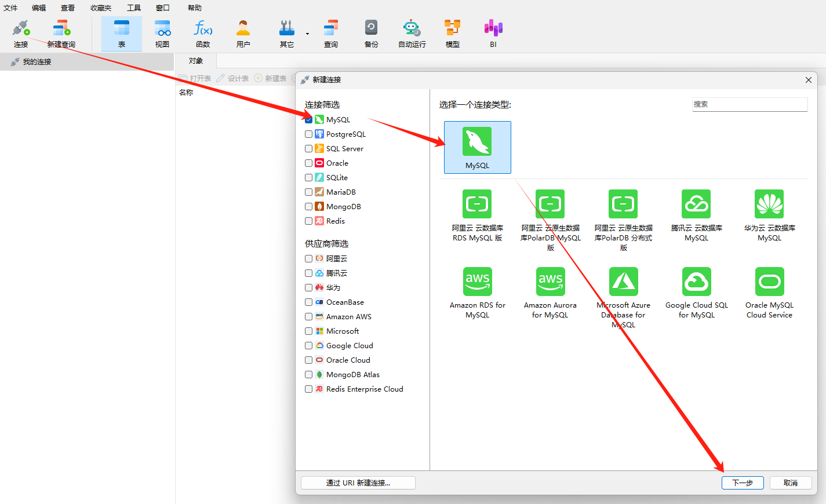Open the 帮助 menu
This screenshot has height=504, width=826.
coord(195,8)
